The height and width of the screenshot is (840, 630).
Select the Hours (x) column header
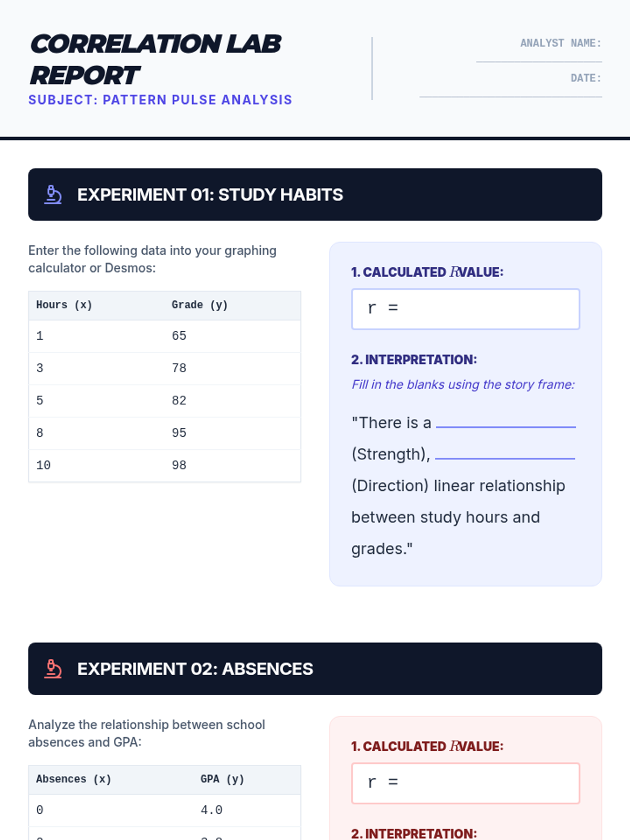[x=64, y=305]
